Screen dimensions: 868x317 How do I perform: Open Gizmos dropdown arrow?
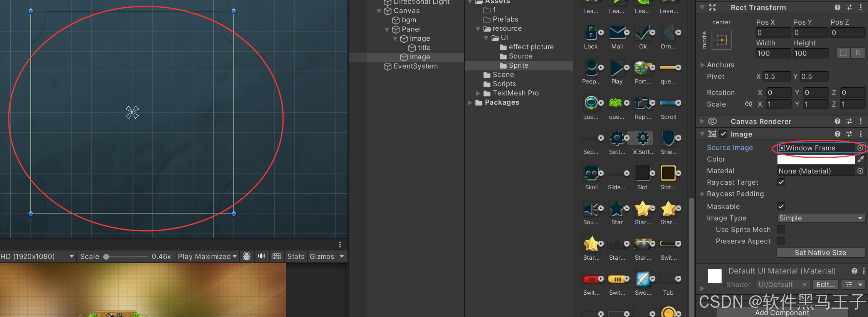tap(342, 256)
